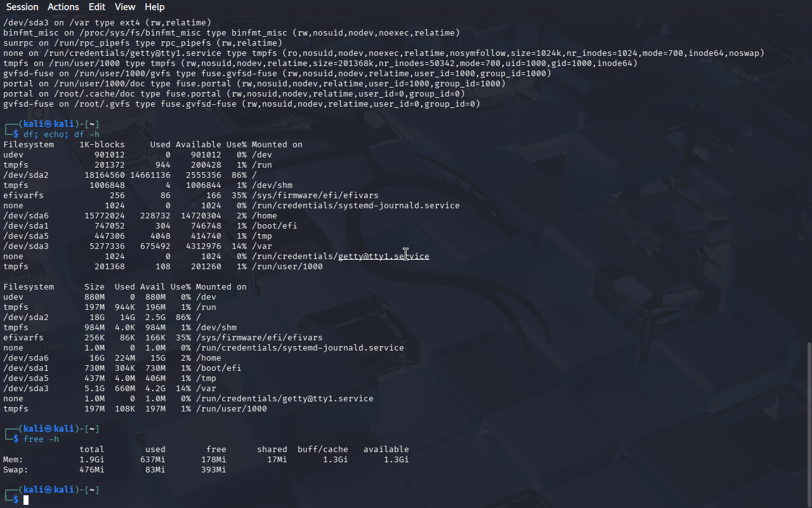Open the Actions menu
Viewport: 812px width, 508px height.
tap(63, 7)
